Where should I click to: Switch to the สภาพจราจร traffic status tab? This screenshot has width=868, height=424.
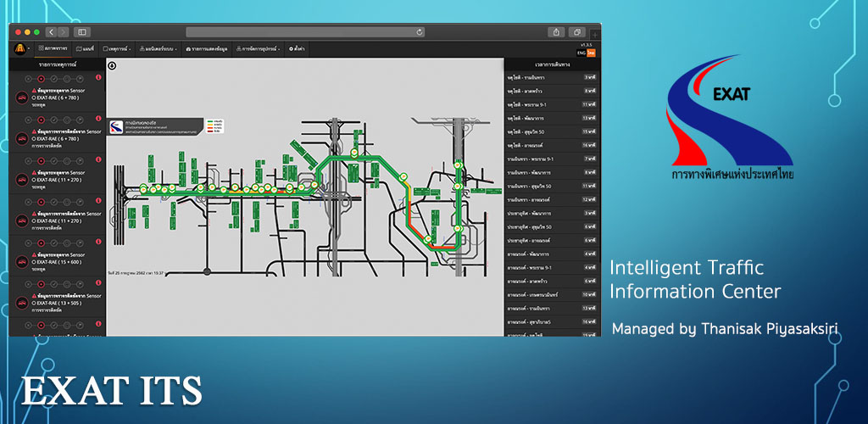53,48
